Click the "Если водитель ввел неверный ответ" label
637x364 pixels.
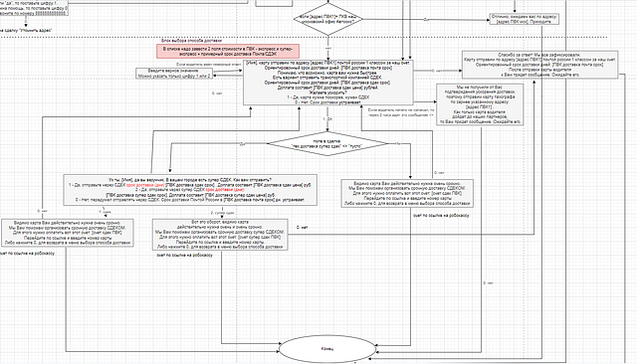tap(208, 64)
